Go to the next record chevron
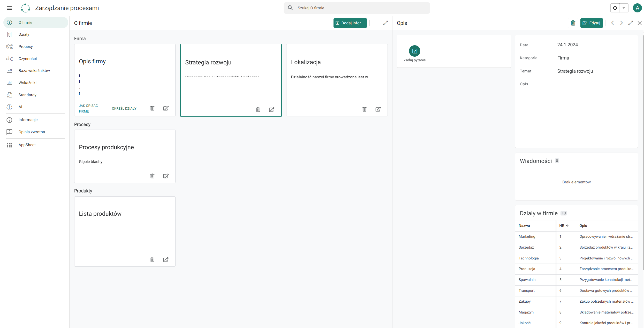644x336 pixels. pos(621,23)
